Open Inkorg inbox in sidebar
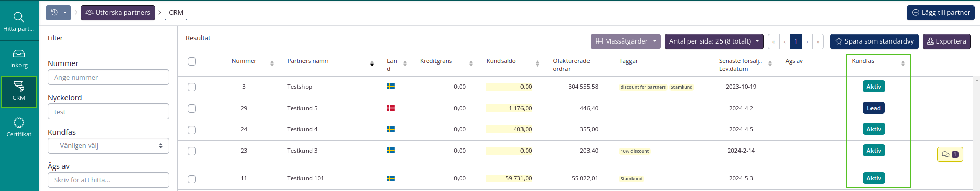 [x=19, y=59]
